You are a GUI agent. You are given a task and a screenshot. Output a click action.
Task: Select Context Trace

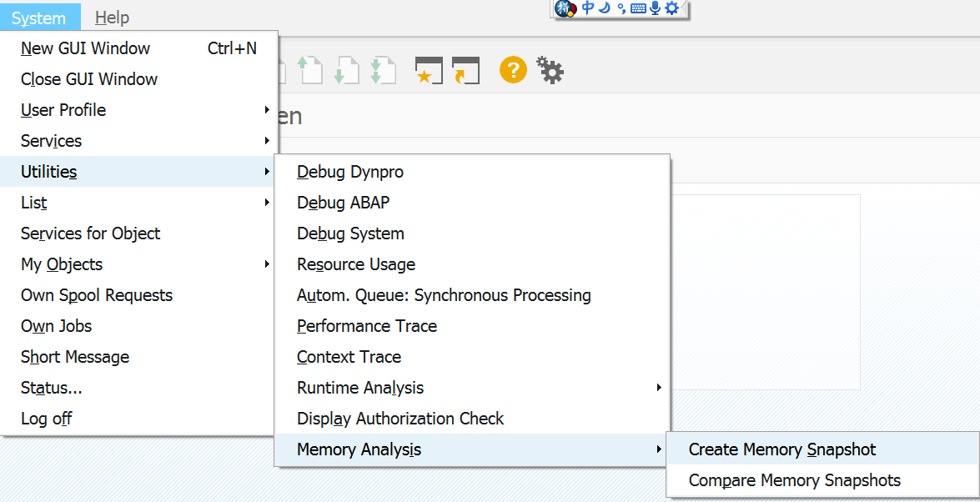coord(473,356)
